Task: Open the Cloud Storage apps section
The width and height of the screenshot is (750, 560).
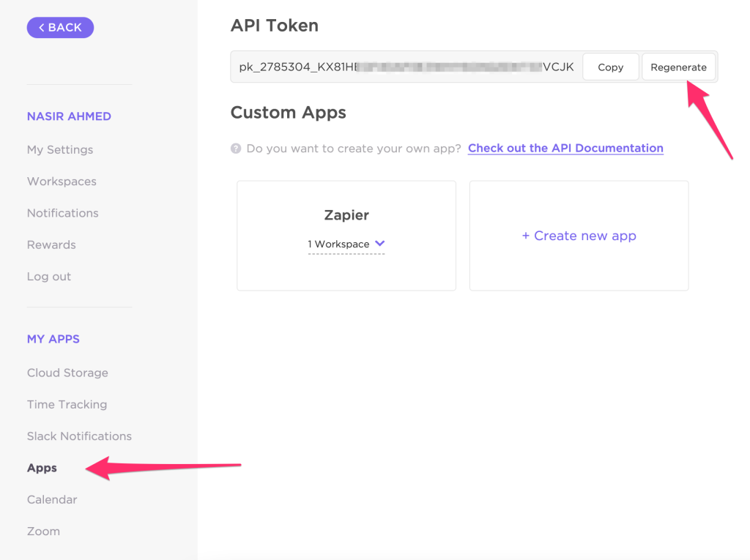Action: pyautogui.click(x=67, y=373)
